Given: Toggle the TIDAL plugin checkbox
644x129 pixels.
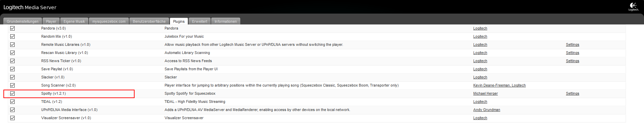Looking at the screenshot, I should 13,102.
